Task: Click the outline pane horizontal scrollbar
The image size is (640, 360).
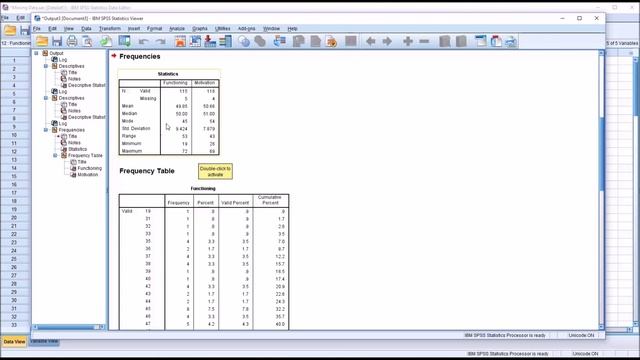Action: [x=70, y=327]
